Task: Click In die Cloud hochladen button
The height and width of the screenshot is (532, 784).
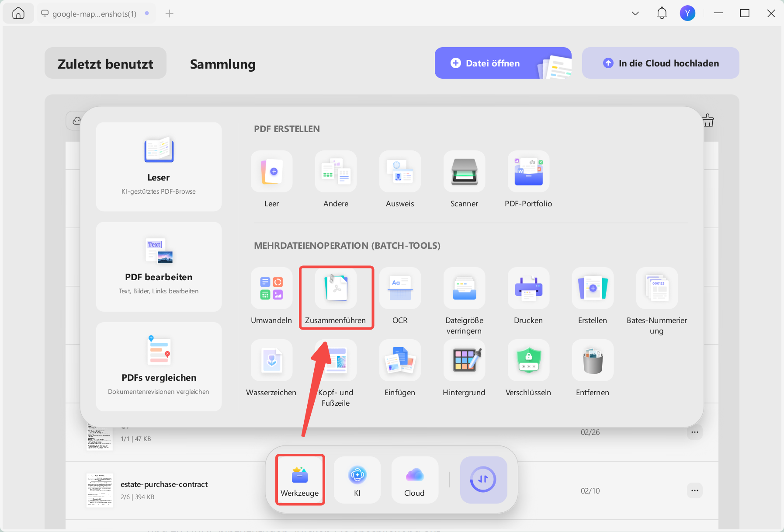Action: (x=660, y=63)
